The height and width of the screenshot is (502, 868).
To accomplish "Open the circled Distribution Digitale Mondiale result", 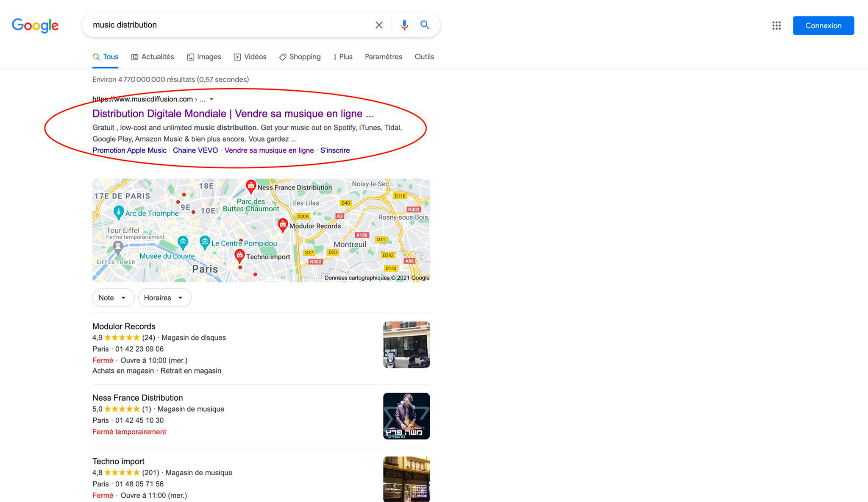I will (233, 113).
